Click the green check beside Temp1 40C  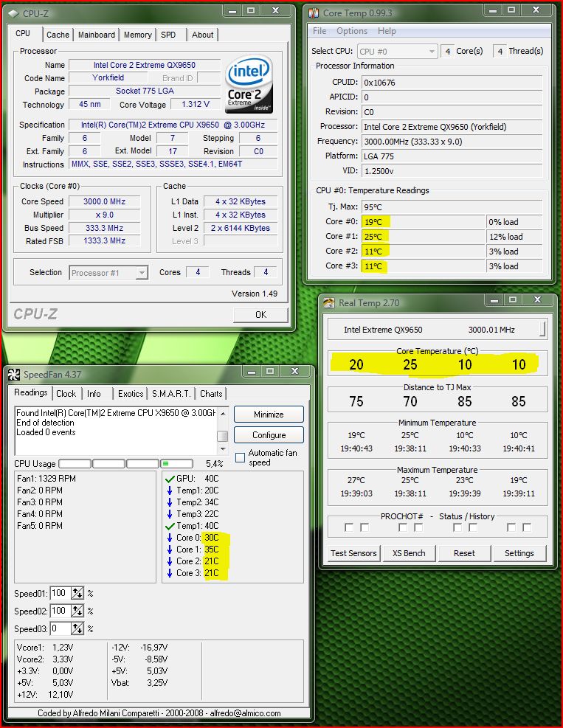click(170, 526)
